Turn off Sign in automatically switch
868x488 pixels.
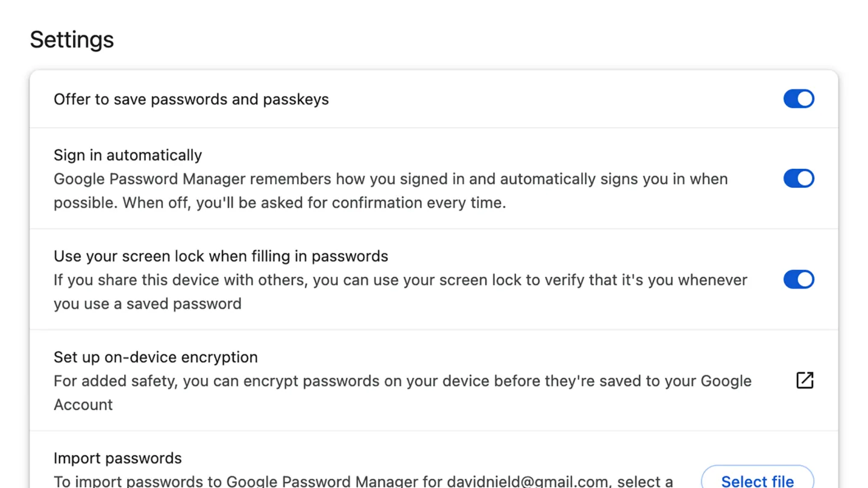799,178
